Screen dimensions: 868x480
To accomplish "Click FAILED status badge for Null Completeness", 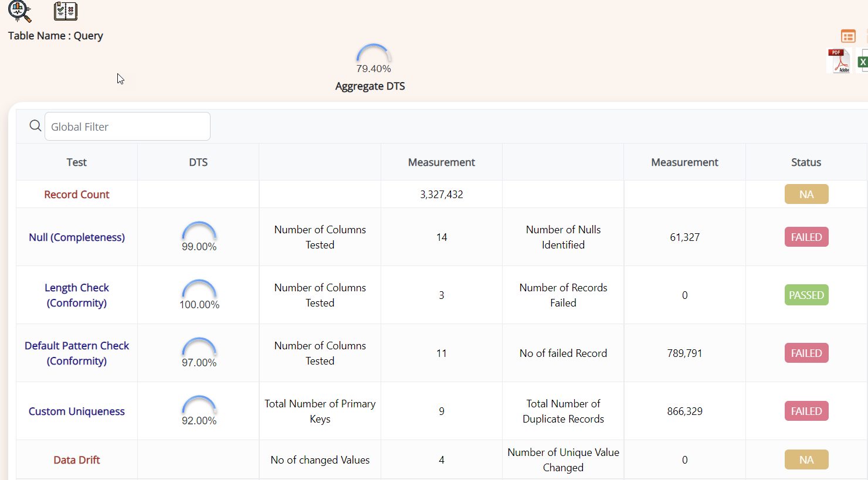I will click(806, 237).
